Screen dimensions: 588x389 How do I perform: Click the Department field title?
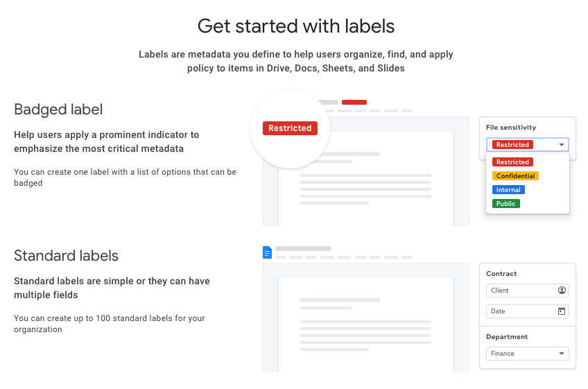(x=507, y=336)
